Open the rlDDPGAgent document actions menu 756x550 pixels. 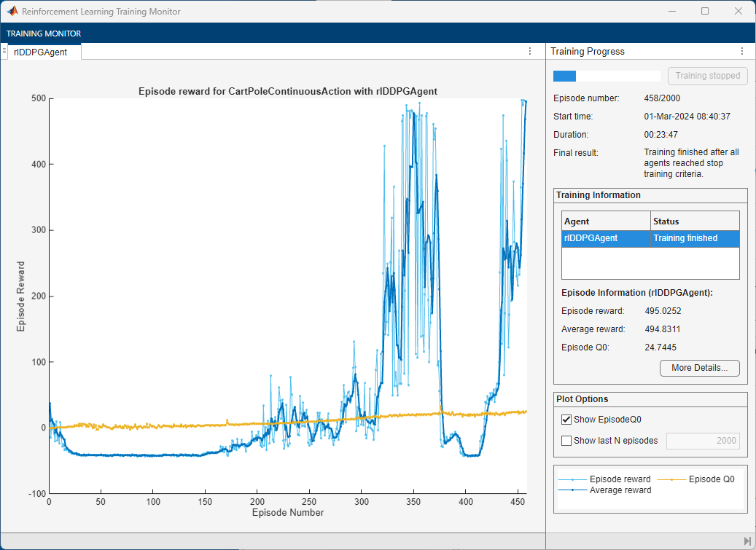coord(530,52)
